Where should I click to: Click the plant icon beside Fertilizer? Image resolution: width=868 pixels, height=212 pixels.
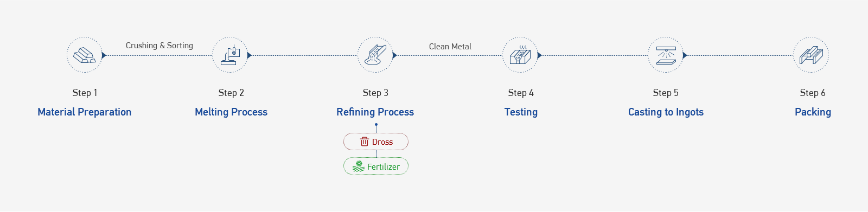click(x=359, y=166)
